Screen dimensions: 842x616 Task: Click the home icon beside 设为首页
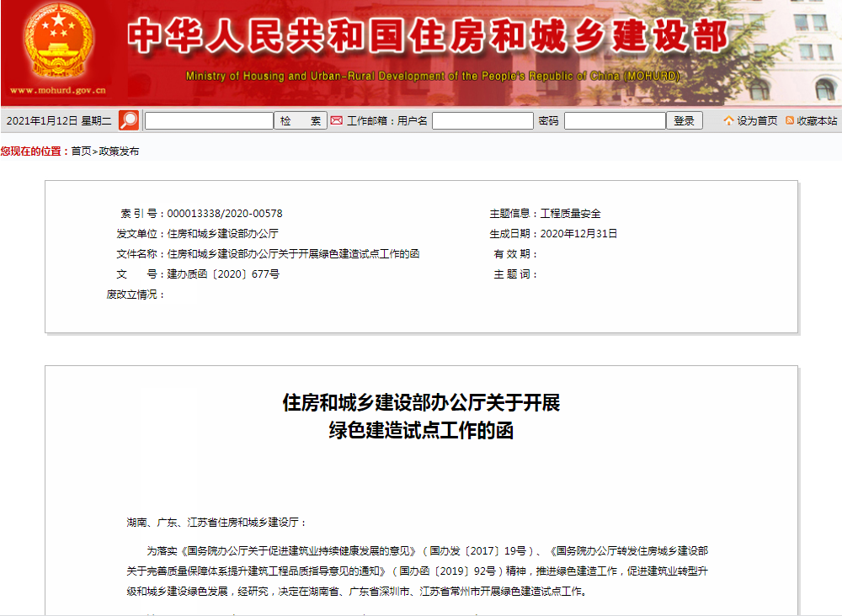728,120
